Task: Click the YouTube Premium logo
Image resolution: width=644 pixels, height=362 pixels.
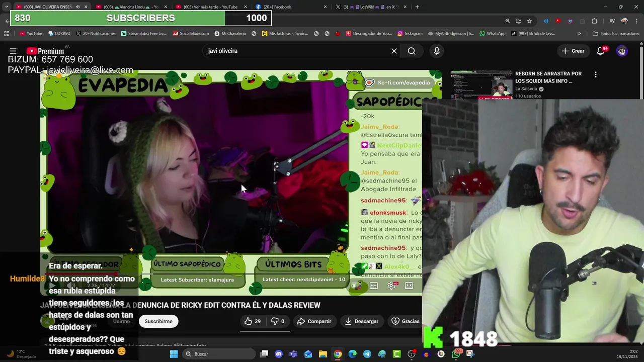Action: tap(45, 51)
